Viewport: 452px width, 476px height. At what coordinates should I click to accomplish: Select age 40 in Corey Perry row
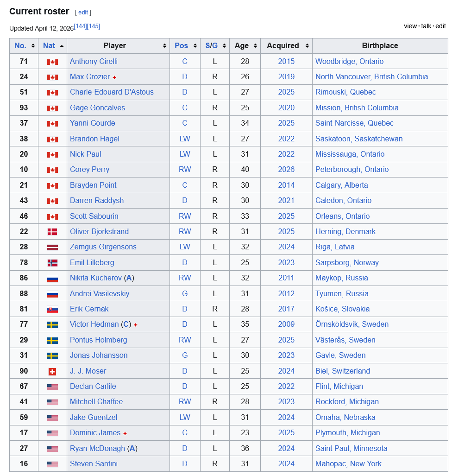point(245,170)
